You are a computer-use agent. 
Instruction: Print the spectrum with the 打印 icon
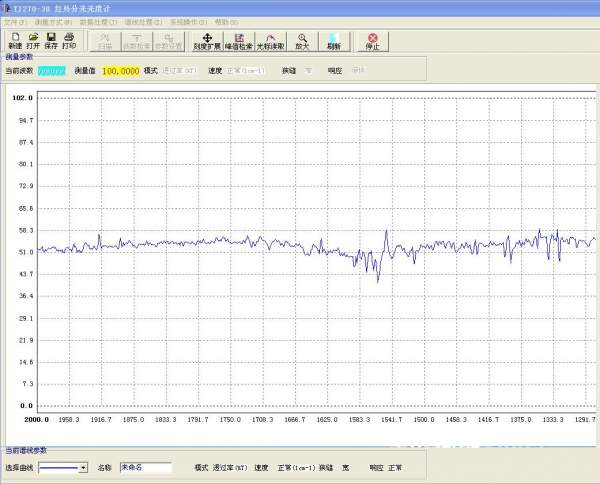69,41
